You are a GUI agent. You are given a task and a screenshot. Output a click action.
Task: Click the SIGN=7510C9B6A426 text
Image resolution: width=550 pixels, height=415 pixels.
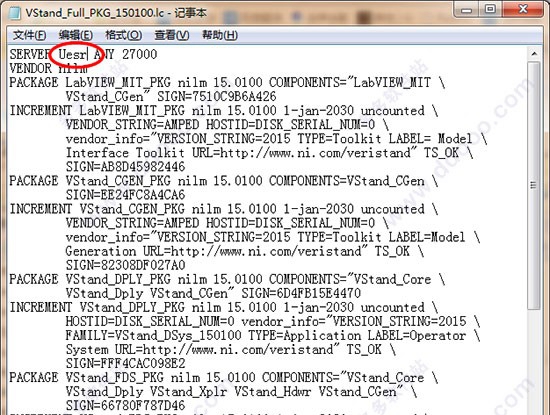click(x=217, y=96)
